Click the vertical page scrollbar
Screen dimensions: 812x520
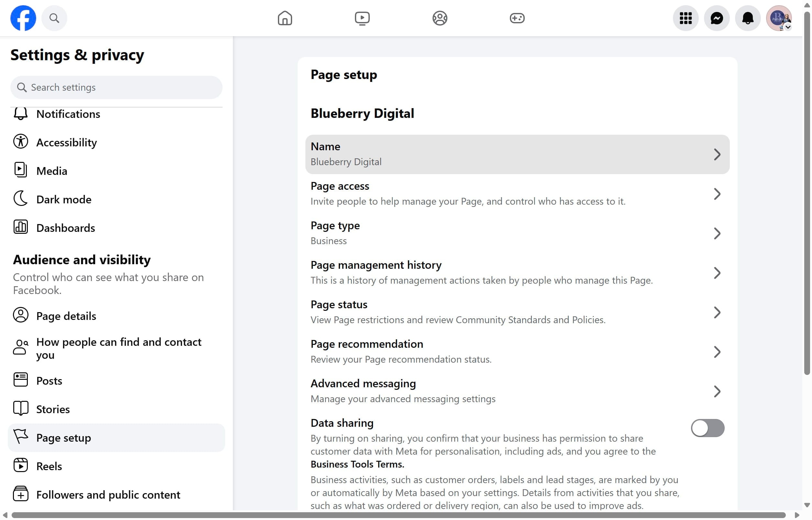tap(807, 193)
